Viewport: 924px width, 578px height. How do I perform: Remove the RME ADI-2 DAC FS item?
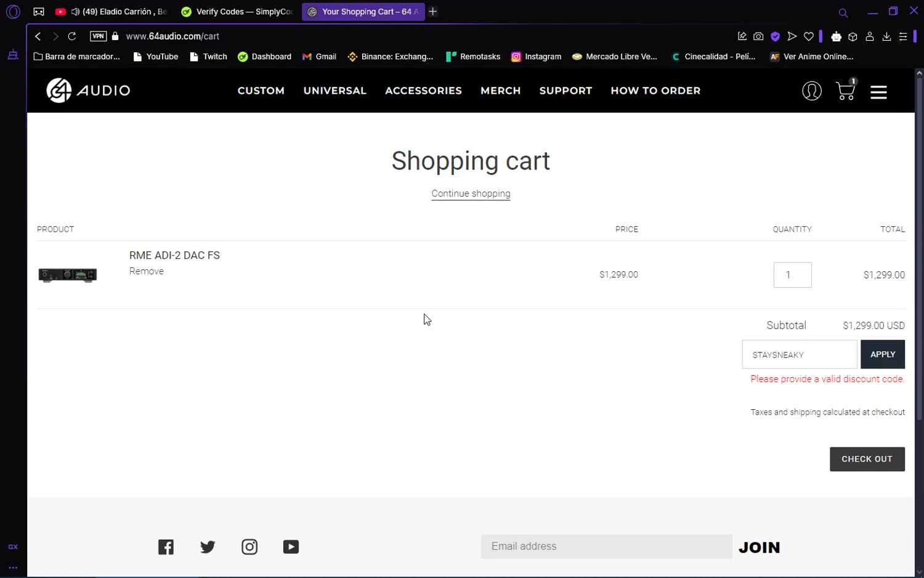click(x=147, y=271)
